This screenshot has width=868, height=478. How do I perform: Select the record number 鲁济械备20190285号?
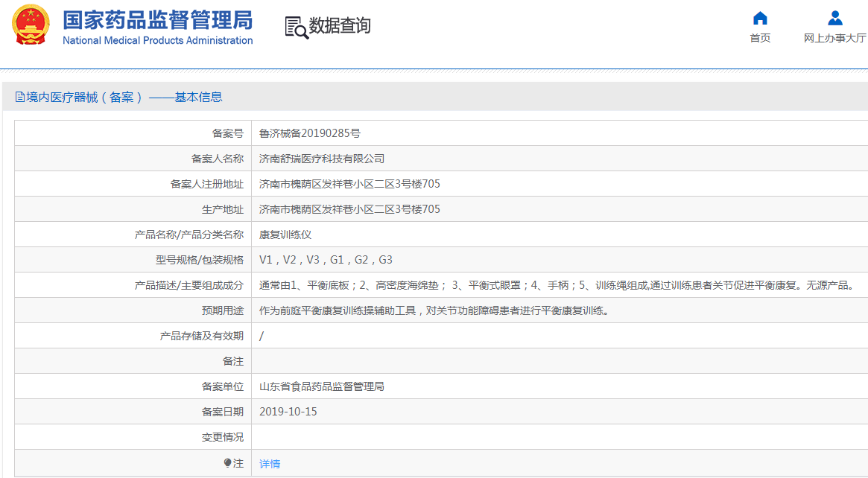(x=310, y=133)
